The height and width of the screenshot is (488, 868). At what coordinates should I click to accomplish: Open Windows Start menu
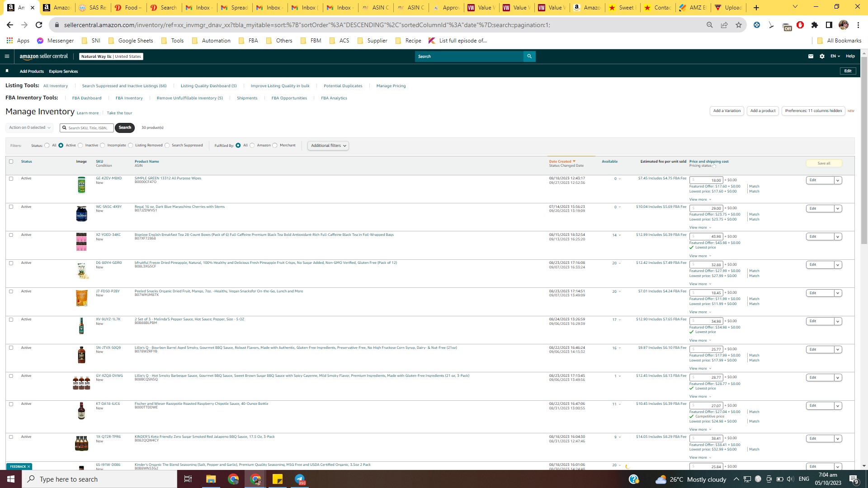tap(11, 479)
